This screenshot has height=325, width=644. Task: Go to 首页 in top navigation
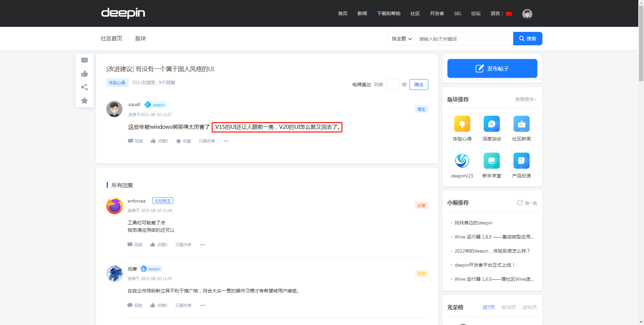click(x=343, y=14)
